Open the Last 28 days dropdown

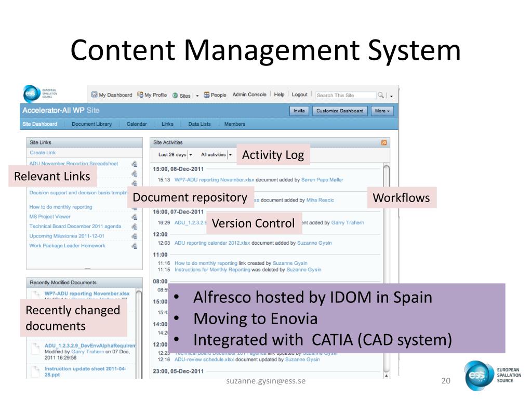175,155
